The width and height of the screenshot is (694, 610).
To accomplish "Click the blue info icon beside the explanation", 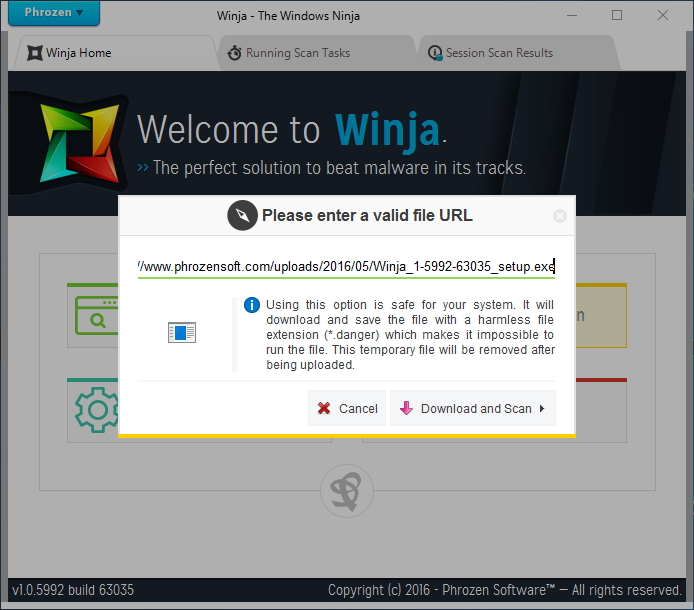I will [252, 305].
